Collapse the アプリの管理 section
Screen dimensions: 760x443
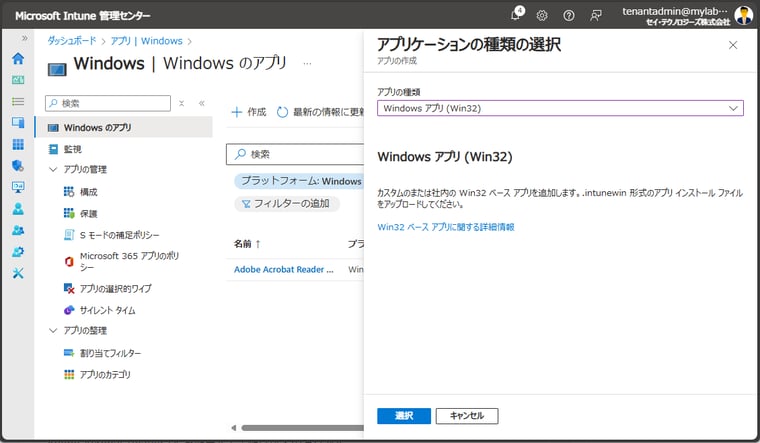click(x=53, y=169)
